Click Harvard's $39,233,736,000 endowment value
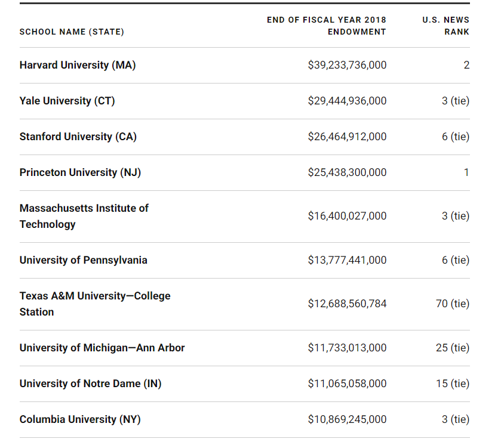504x445 pixels. pos(347,65)
